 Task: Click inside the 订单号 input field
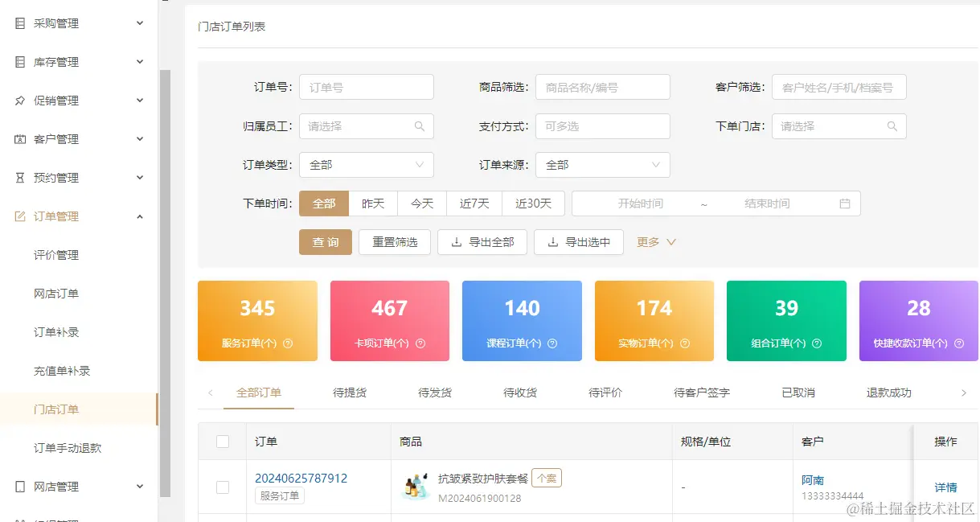pyautogui.click(x=366, y=87)
